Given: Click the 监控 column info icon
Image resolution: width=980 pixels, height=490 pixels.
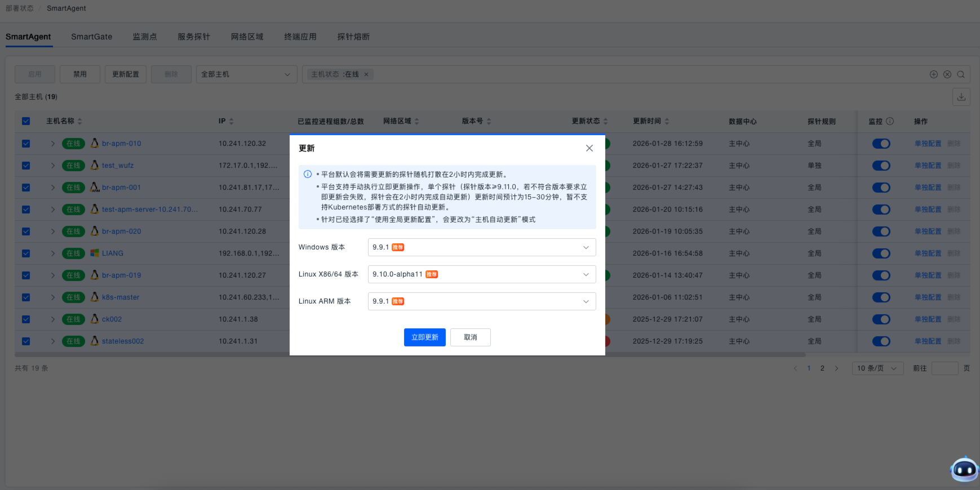Looking at the screenshot, I should (890, 121).
